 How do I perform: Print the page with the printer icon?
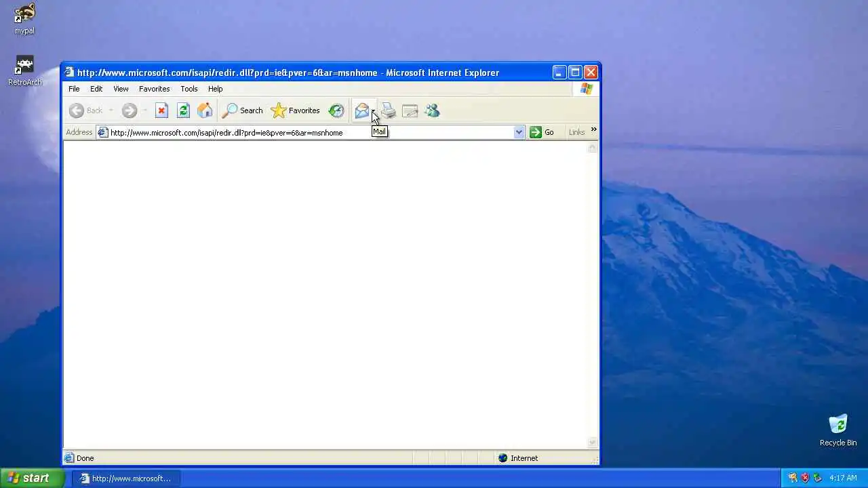point(389,110)
